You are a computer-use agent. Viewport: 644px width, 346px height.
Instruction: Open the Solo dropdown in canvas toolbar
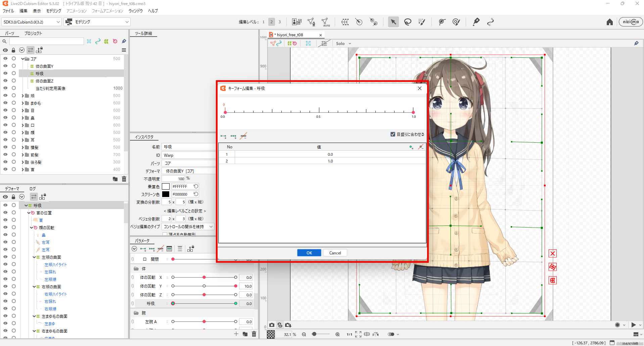pos(343,44)
